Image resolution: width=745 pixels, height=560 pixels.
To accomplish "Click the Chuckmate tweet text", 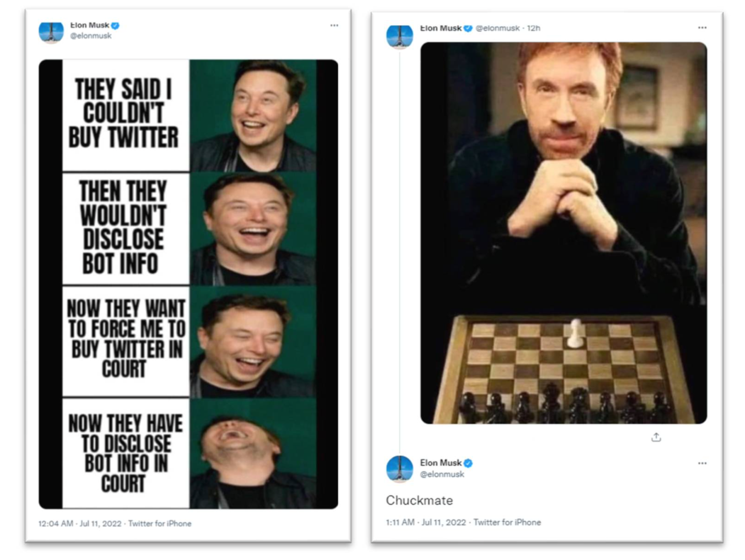I will 420,500.
